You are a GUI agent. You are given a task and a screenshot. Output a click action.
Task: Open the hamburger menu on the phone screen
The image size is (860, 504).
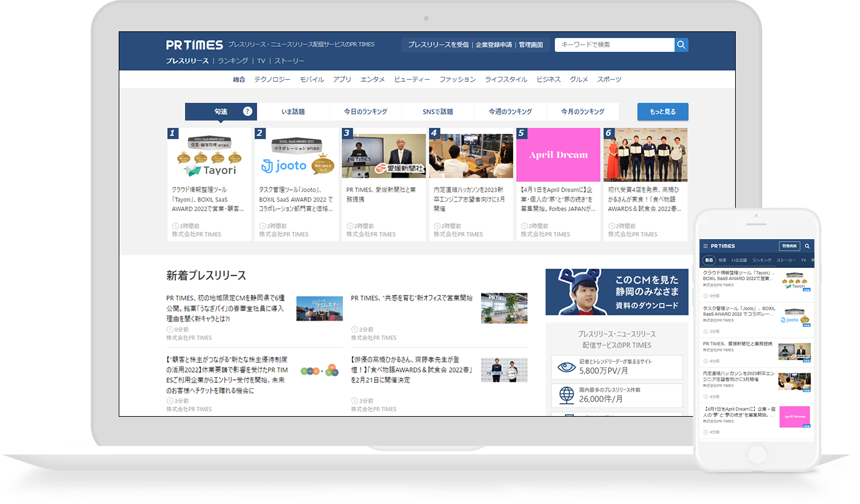click(705, 246)
